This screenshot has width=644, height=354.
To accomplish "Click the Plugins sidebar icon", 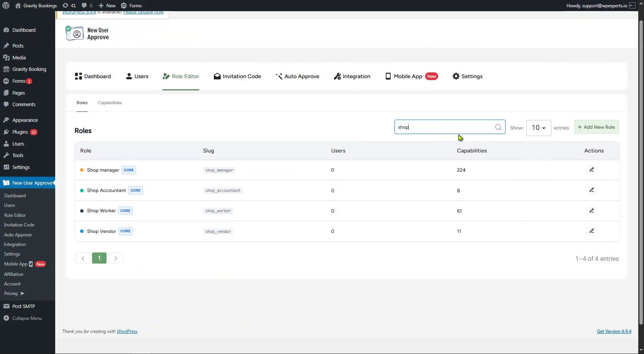I will click(6, 132).
